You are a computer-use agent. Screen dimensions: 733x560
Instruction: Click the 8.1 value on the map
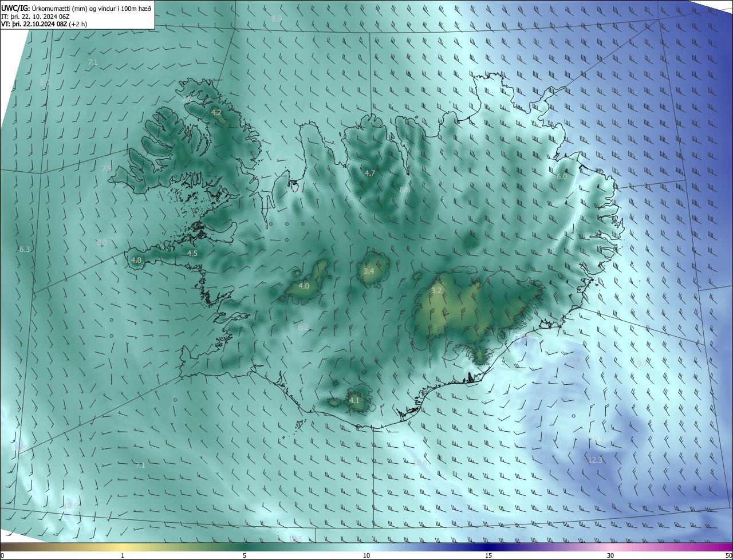click(x=45, y=83)
